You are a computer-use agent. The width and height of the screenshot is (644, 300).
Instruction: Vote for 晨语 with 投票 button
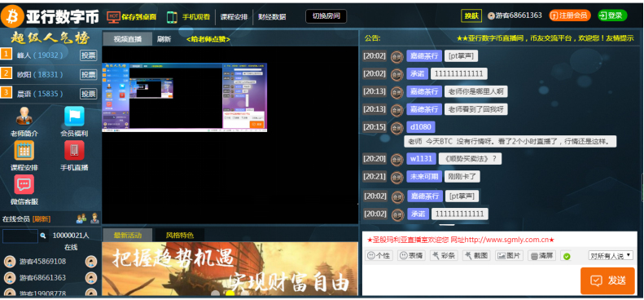coord(88,94)
